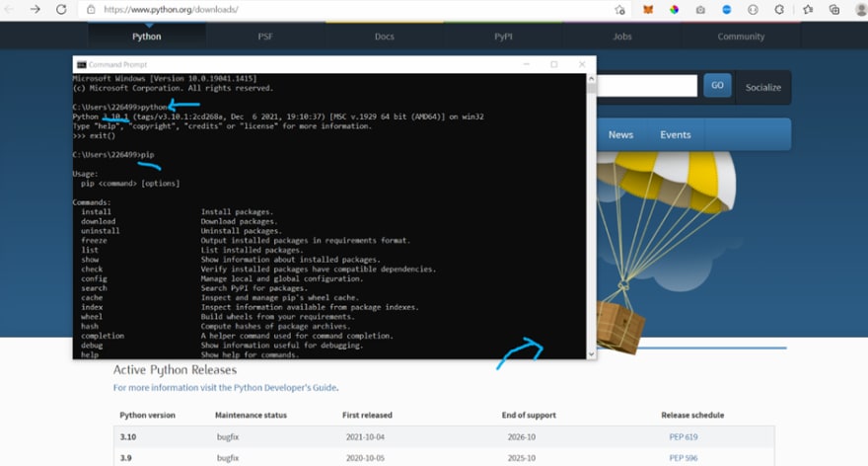Go forward in browser history
The image size is (868, 466).
coord(35,10)
